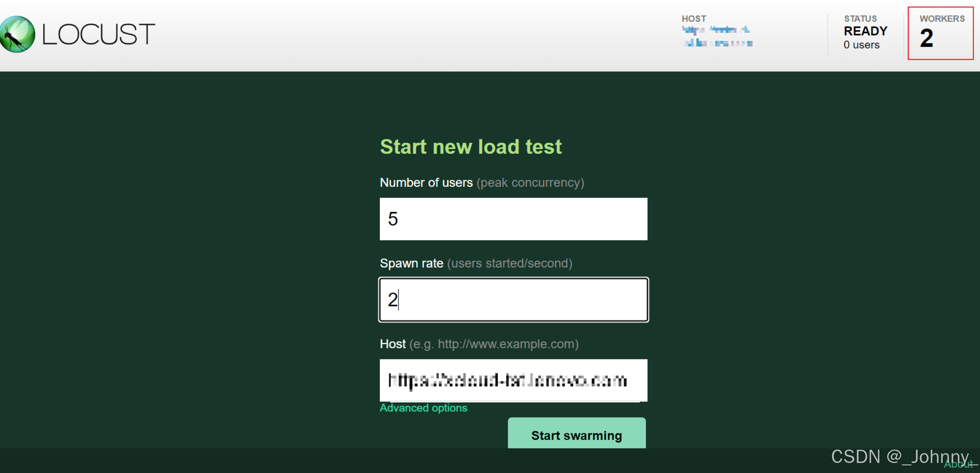The width and height of the screenshot is (980, 473).
Task: Click the Host field label text
Action: tap(393, 344)
